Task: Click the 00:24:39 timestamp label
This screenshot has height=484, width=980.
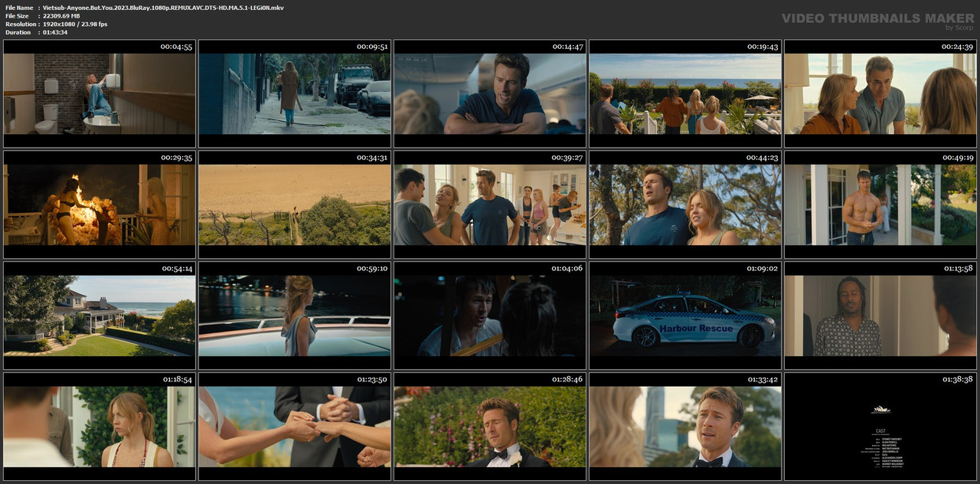Action: tap(957, 47)
